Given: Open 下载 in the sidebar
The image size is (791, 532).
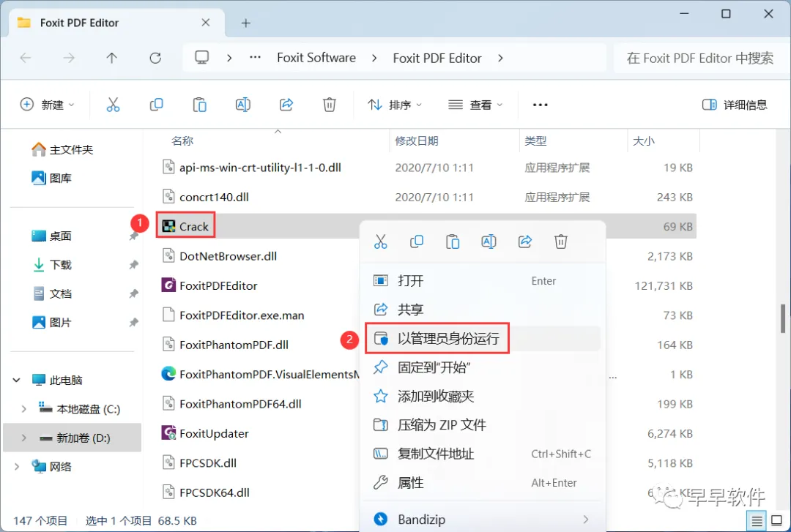Looking at the screenshot, I should click(x=52, y=264).
